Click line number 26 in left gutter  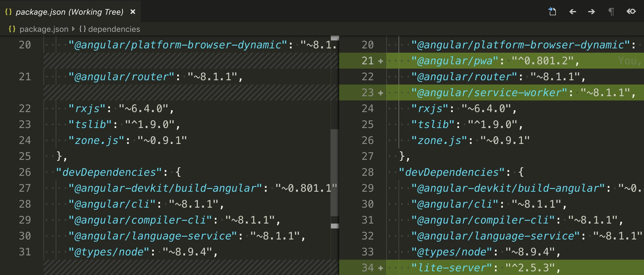click(x=25, y=172)
